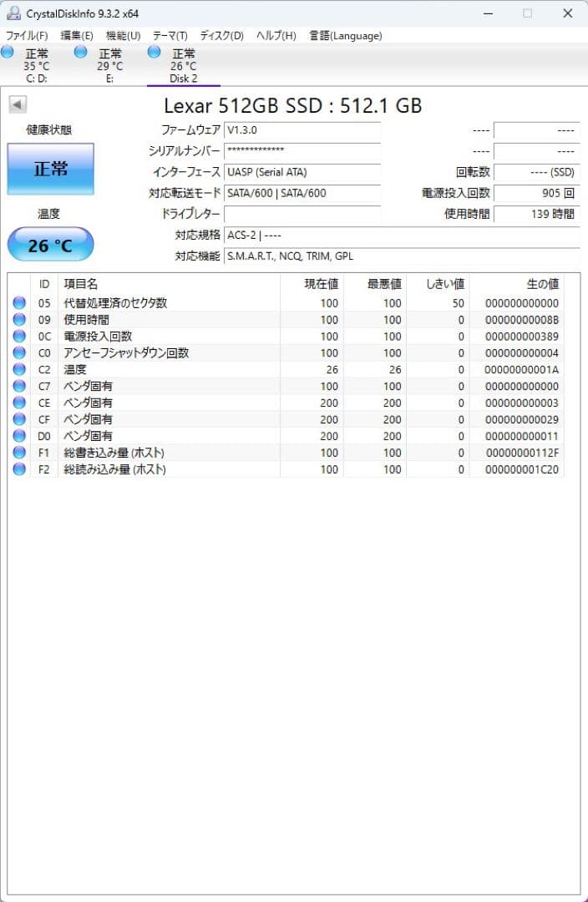The width and height of the screenshot is (588, 902).
Task: Click the 項目名 column header
Action: click(169, 284)
